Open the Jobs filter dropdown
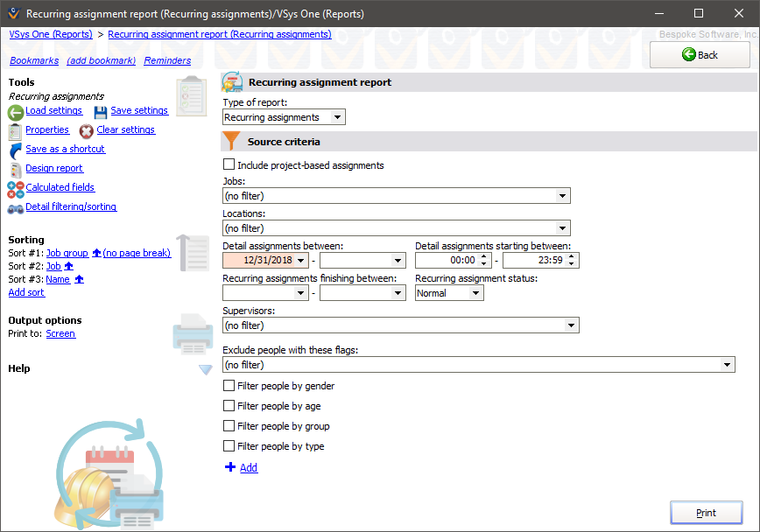This screenshot has height=532, width=760. [565, 195]
